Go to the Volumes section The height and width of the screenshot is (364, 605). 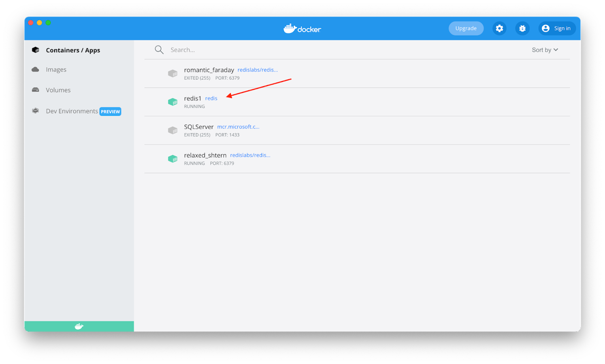tap(58, 90)
